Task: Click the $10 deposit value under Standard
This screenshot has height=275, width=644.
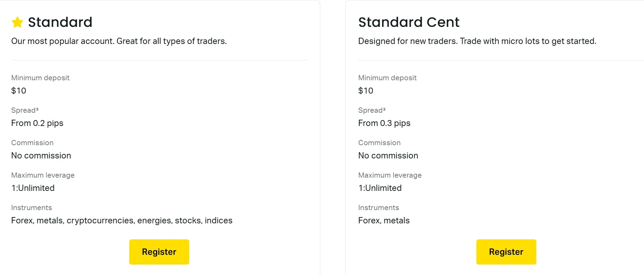Action: 18,90
